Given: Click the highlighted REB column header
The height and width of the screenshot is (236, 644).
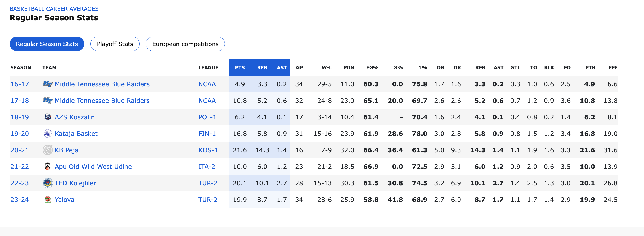Looking at the screenshot, I should (262, 68).
